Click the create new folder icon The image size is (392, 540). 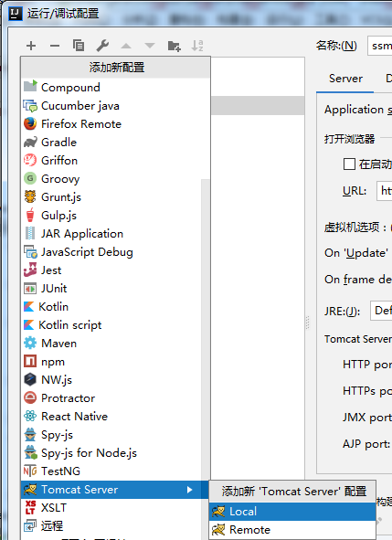pos(174,46)
